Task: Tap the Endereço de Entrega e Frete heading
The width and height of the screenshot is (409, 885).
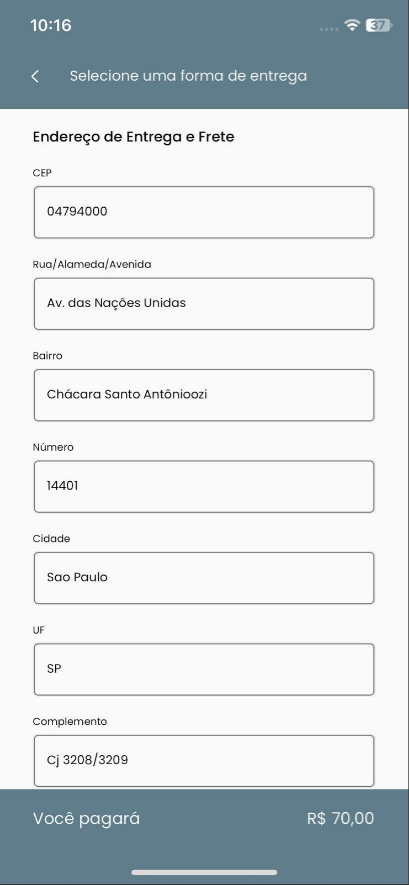Action: tap(133, 137)
